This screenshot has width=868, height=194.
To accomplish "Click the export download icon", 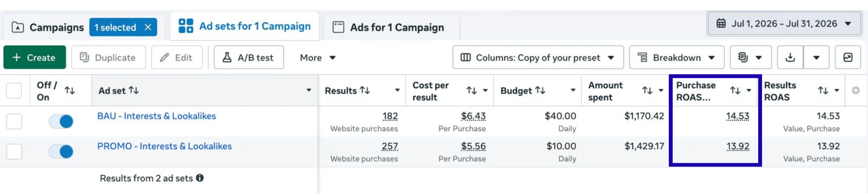I will [x=790, y=57].
